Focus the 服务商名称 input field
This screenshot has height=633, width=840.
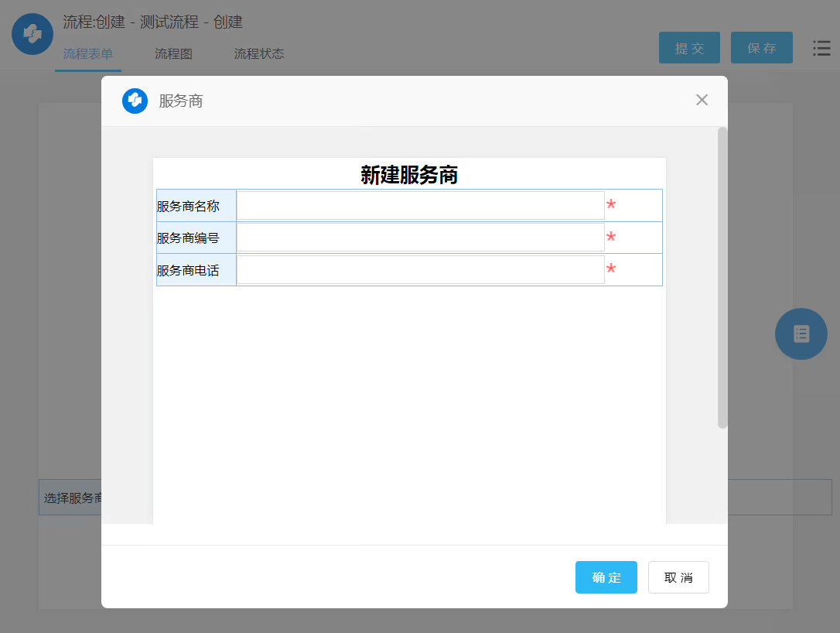tap(420, 206)
